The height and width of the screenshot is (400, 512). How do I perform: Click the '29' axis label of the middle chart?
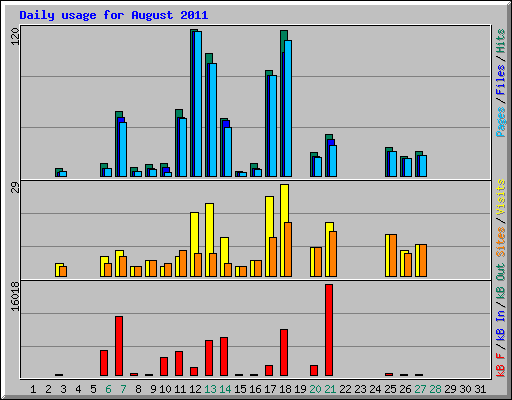16,188
